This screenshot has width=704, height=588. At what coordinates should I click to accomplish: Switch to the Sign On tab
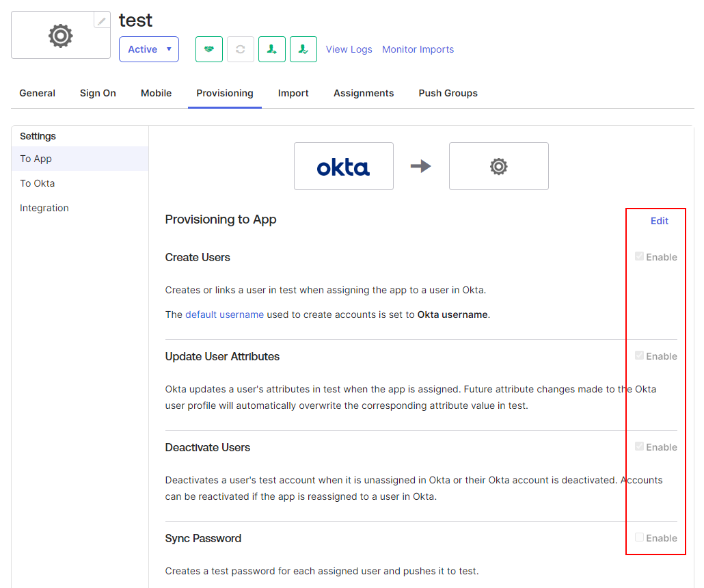pos(98,93)
